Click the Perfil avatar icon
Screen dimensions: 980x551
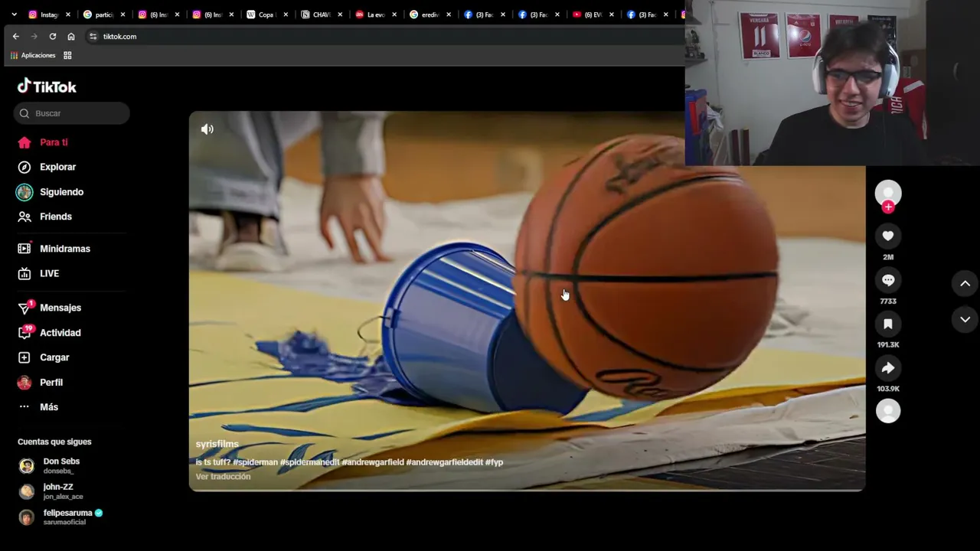pos(24,383)
